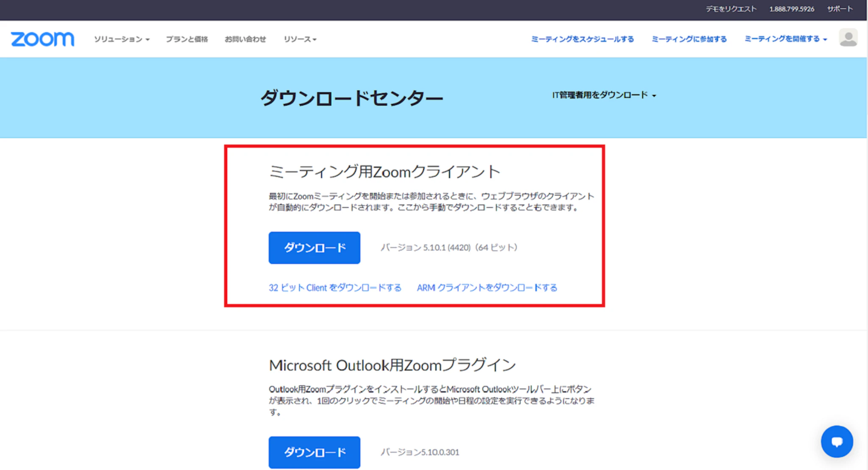868x470 pixels.
Task: Download the Zoom meeting client
Action: pyautogui.click(x=314, y=248)
